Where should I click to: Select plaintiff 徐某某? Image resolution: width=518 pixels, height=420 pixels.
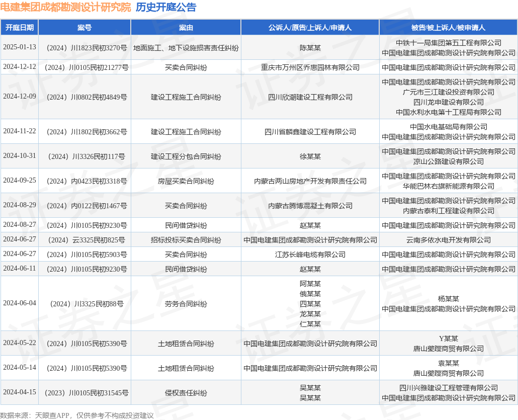(310, 156)
